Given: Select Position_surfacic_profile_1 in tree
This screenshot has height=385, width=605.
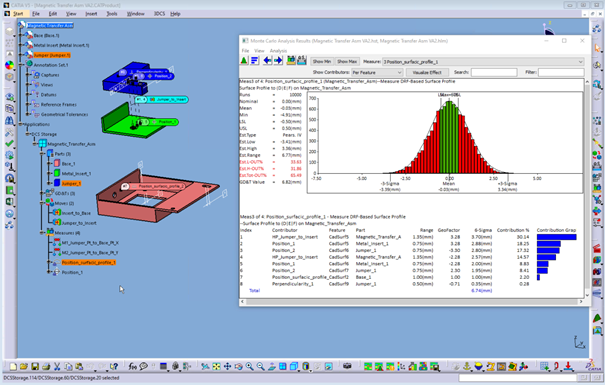Looking at the screenshot, I should click(x=88, y=263).
